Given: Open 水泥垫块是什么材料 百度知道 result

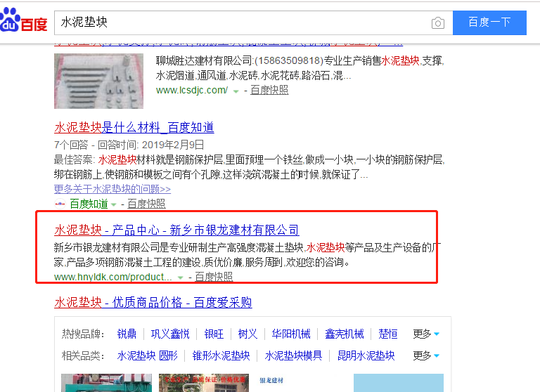Looking at the screenshot, I should tap(134, 127).
